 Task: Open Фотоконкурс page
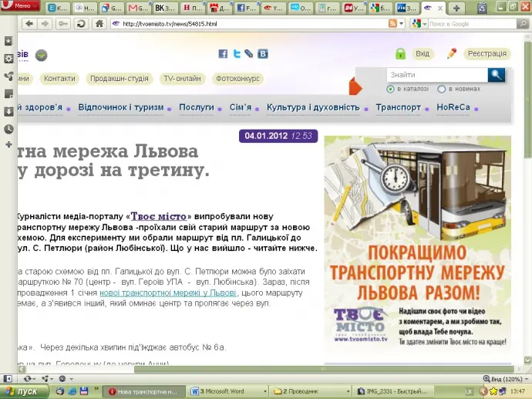(x=237, y=79)
